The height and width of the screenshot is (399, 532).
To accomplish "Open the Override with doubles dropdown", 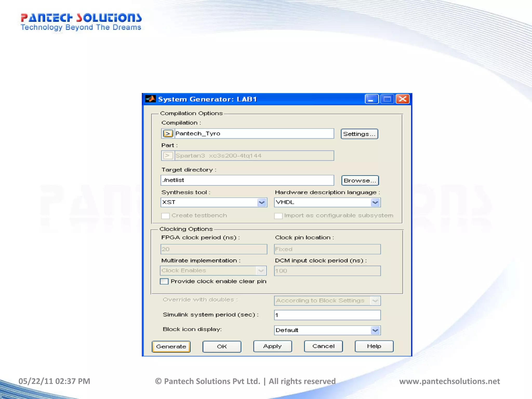I will coord(375,301).
